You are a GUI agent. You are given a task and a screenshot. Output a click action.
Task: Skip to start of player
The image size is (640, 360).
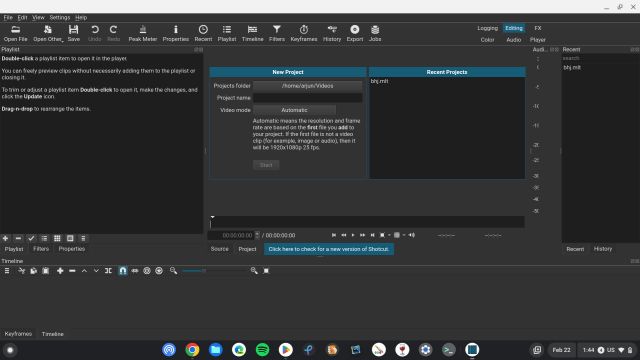point(334,235)
